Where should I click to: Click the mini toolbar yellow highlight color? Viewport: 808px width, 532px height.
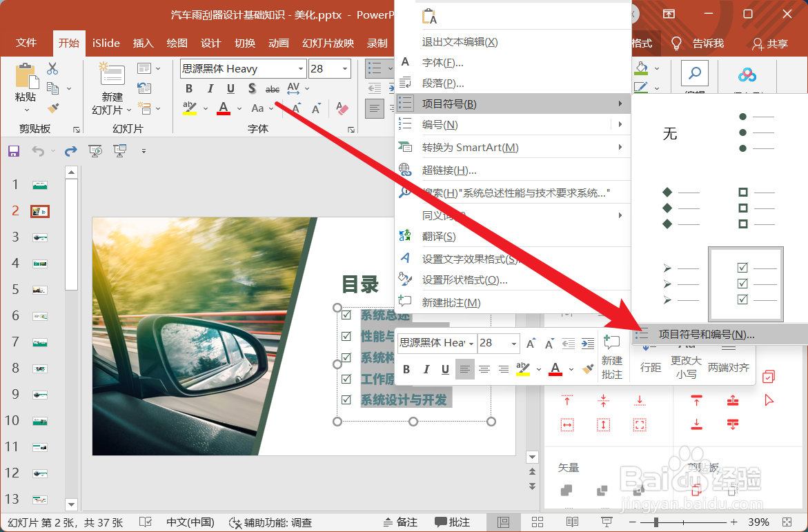(x=523, y=369)
